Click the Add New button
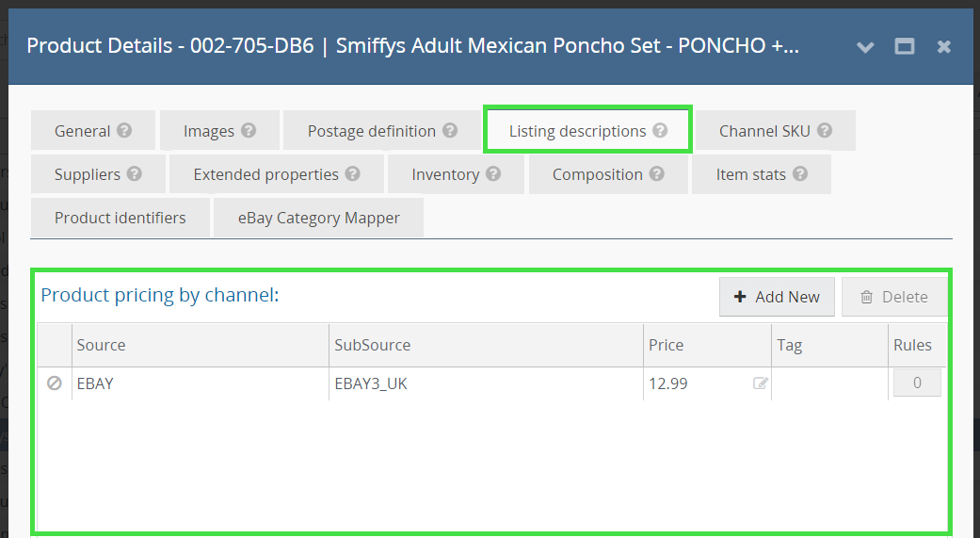This screenshot has width=980, height=538. [x=777, y=297]
